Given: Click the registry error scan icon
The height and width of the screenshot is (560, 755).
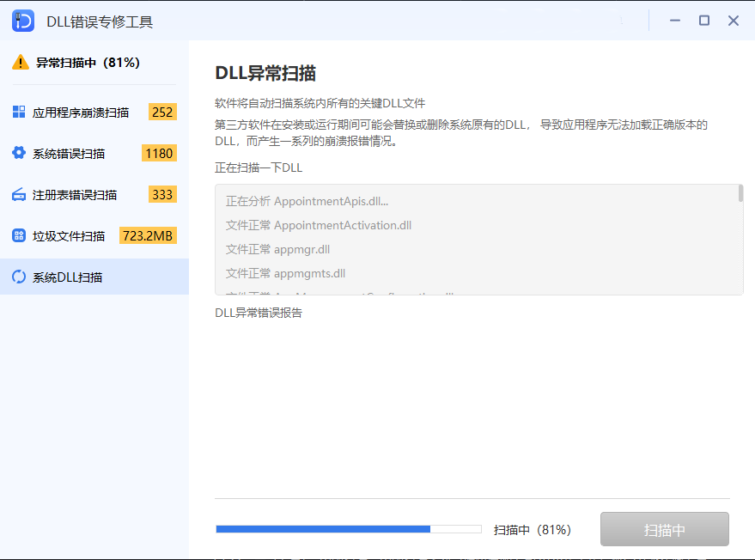Looking at the screenshot, I should (x=19, y=194).
